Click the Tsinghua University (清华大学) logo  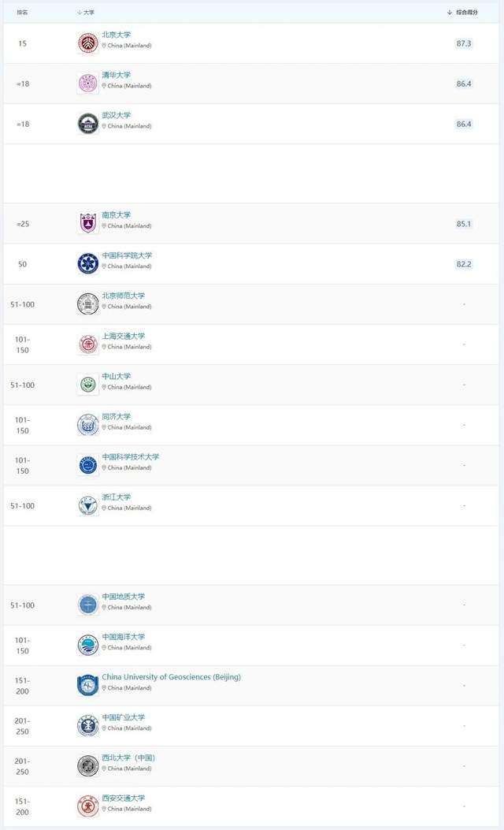pyautogui.click(x=87, y=83)
